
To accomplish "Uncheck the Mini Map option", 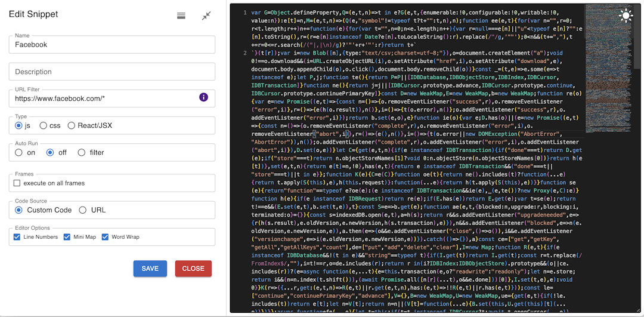I will tap(67, 237).
